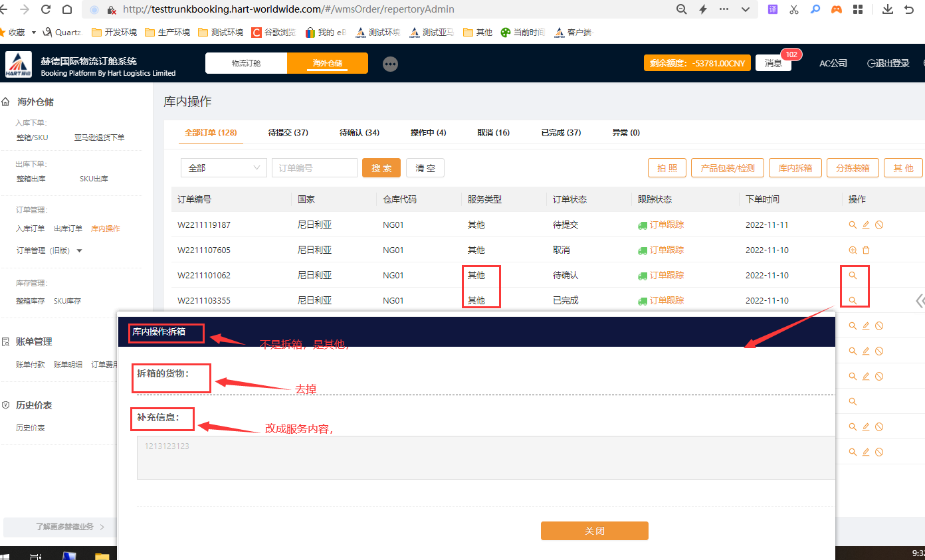
Task: Switch to 物流订舱 in the header switcher
Action: [246, 63]
